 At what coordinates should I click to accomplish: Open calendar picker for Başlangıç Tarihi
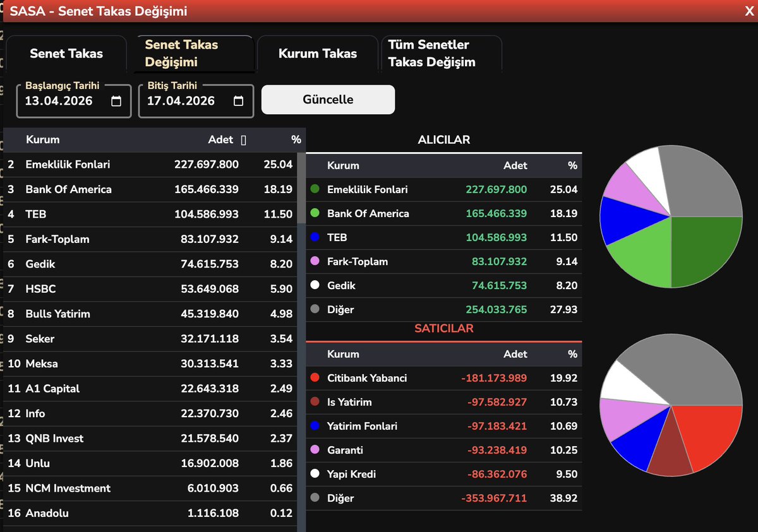116,101
